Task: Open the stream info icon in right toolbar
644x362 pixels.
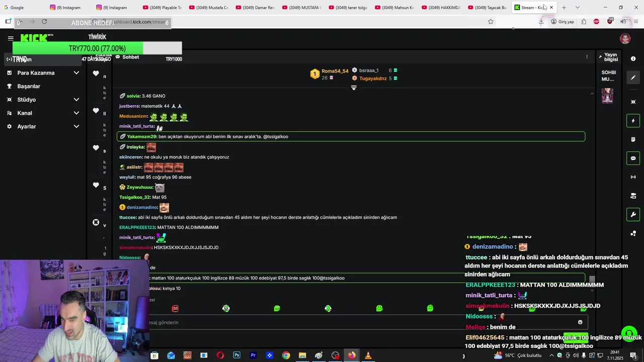Action: [x=633, y=59]
